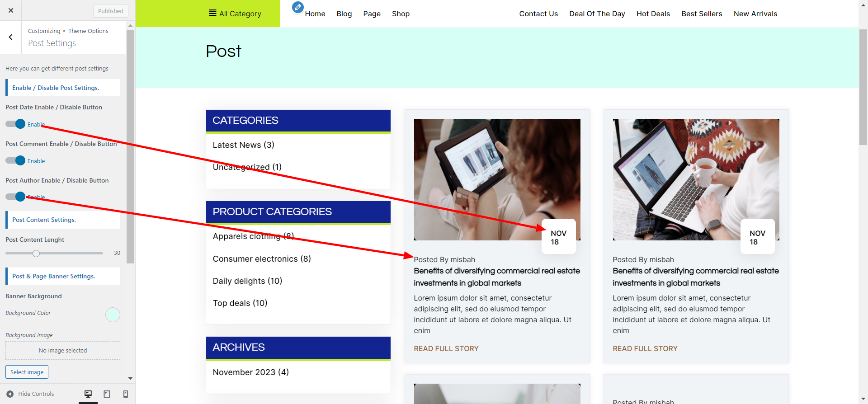Open Banner Background Color picker

(113, 315)
